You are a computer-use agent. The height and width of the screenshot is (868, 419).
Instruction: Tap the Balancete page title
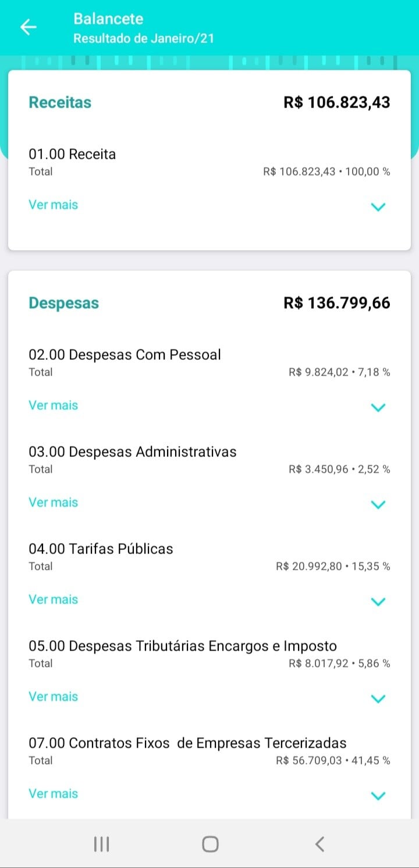point(108,19)
